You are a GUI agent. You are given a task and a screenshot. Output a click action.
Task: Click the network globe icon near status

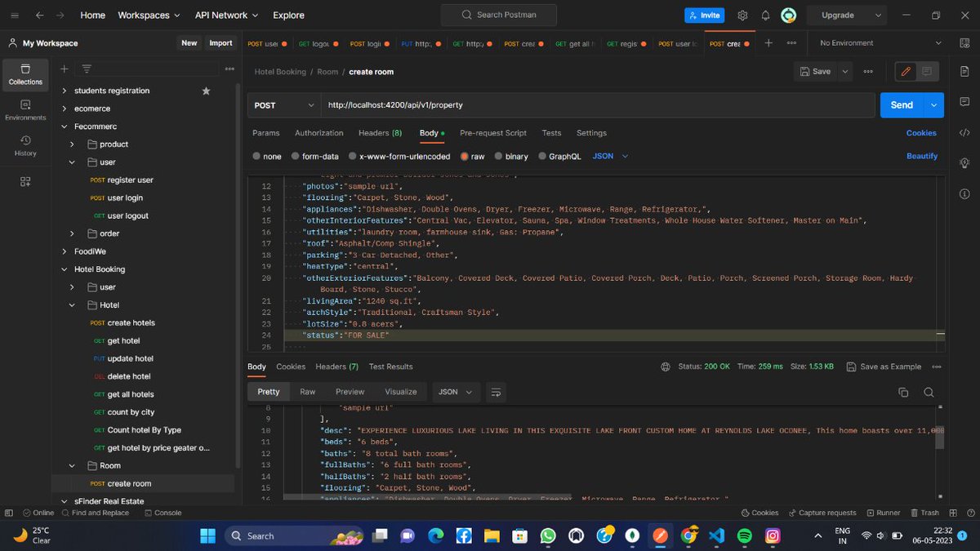tap(666, 367)
